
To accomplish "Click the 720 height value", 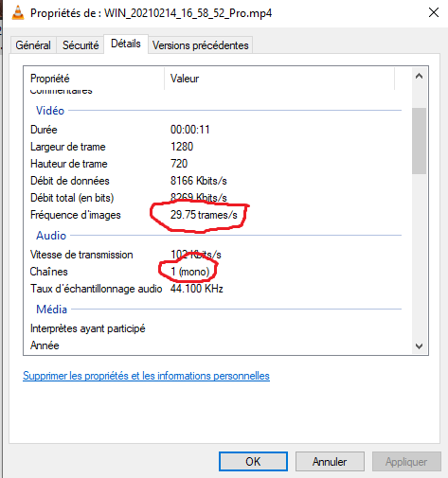I will point(179,164).
